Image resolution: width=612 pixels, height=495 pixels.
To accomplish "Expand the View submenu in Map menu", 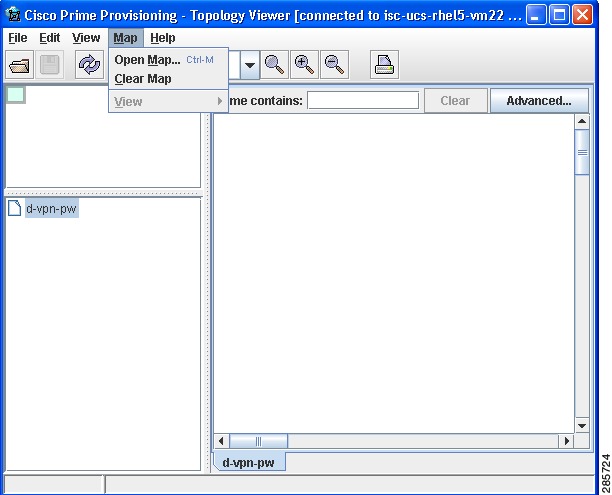I will pyautogui.click(x=168, y=101).
